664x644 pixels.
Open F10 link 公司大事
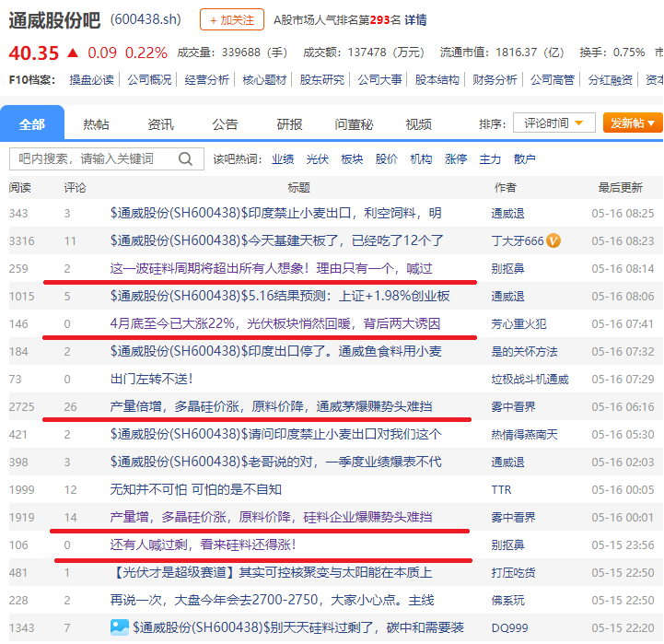click(x=379, y=79)
